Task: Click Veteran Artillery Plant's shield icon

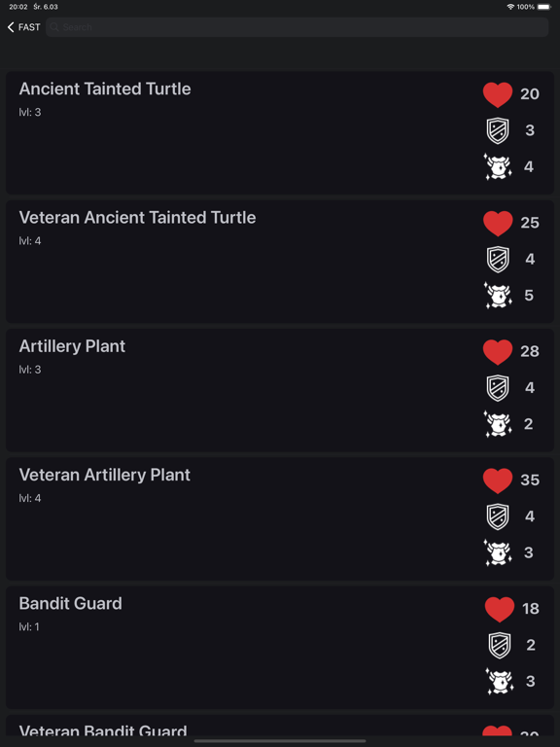Action: [498, 516]
